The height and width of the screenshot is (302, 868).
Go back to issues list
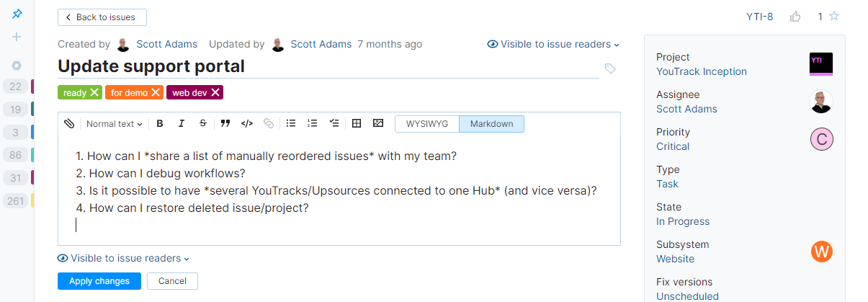pyautogui.click(x=102, y=17)
